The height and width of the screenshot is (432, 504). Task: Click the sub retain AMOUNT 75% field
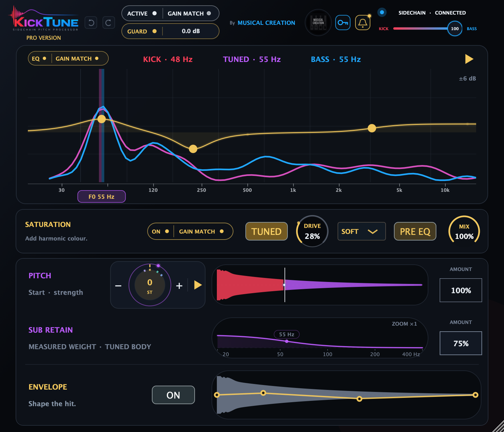tap(461, 343)
